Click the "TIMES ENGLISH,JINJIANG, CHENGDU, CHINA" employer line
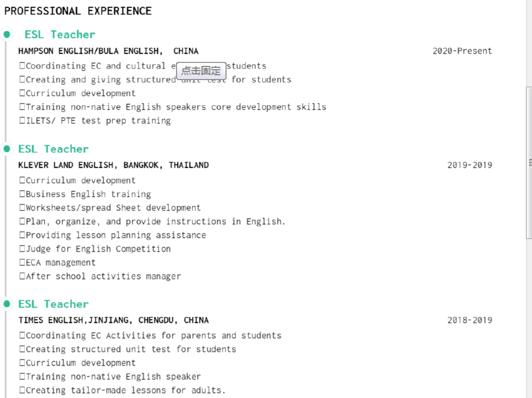The width and height of the screenshot is (532, 398). [114, 320]
